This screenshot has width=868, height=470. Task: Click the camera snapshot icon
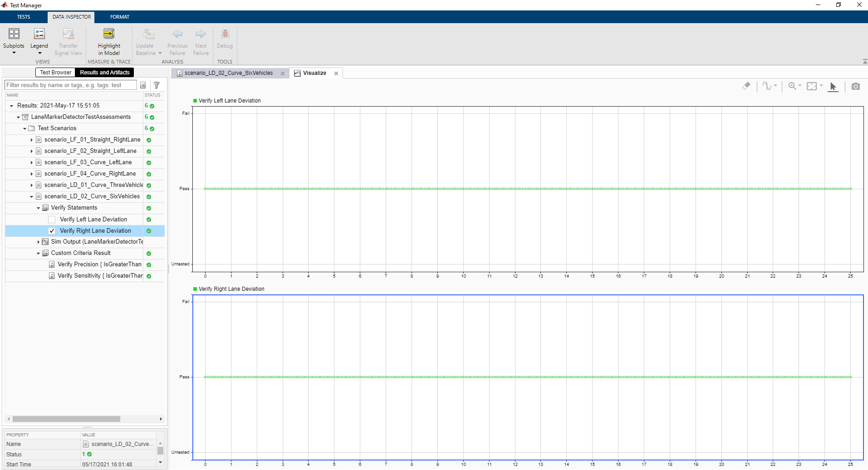[x=855, y=86]
